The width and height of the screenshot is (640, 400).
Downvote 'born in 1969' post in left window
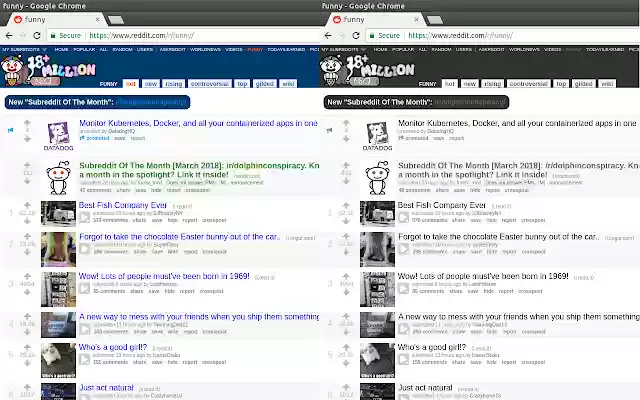pos(27,292)
